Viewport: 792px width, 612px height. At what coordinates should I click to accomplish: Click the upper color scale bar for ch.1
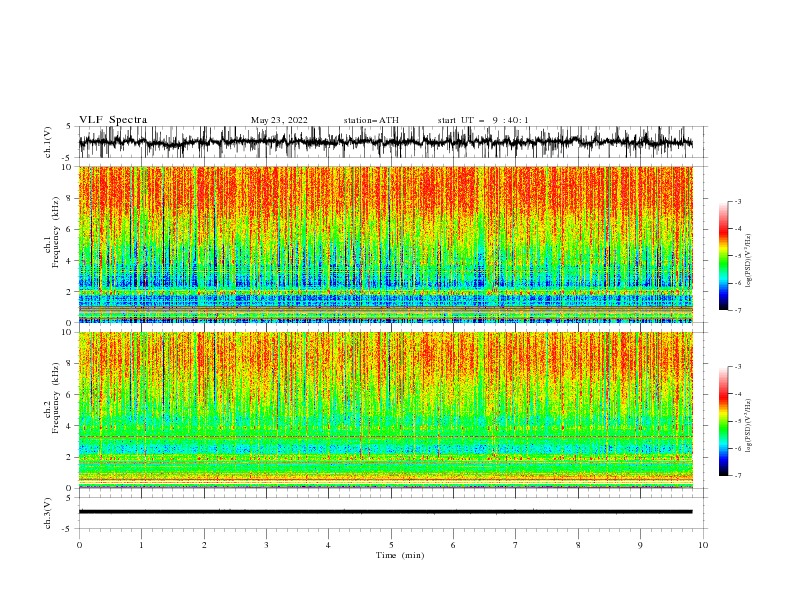(724, 256)
